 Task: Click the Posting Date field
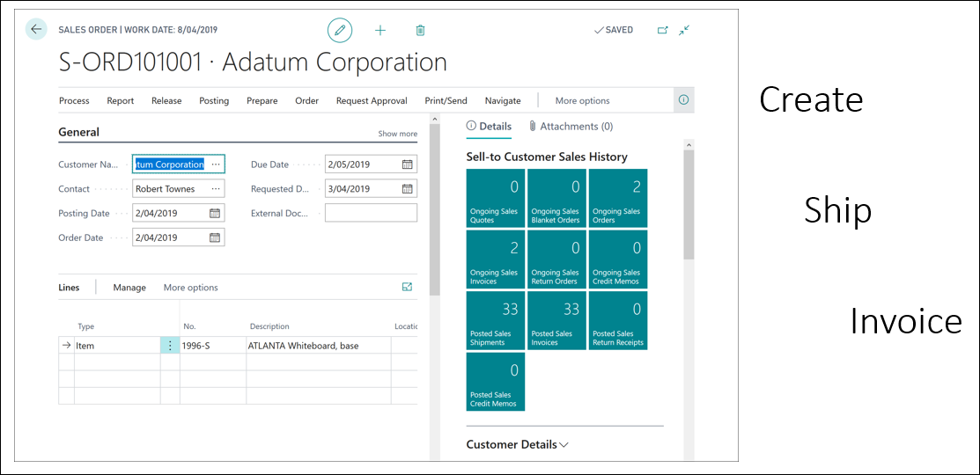[179, 213]
